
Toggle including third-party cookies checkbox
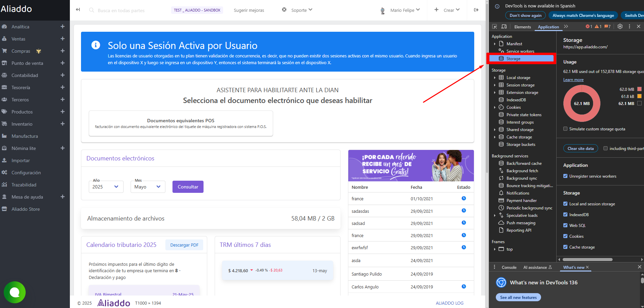(x=606, y=148)
